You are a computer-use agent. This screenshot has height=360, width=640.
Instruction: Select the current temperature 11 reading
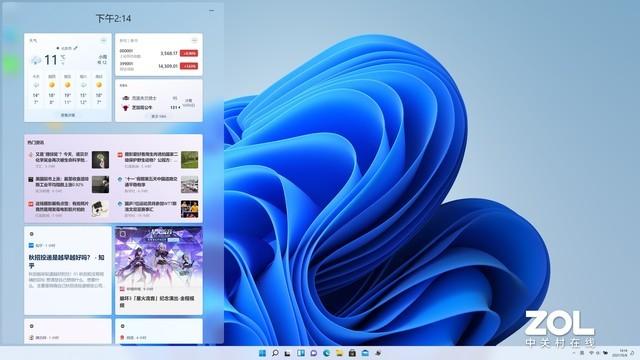pyautogui.click(x=51, y=60)
